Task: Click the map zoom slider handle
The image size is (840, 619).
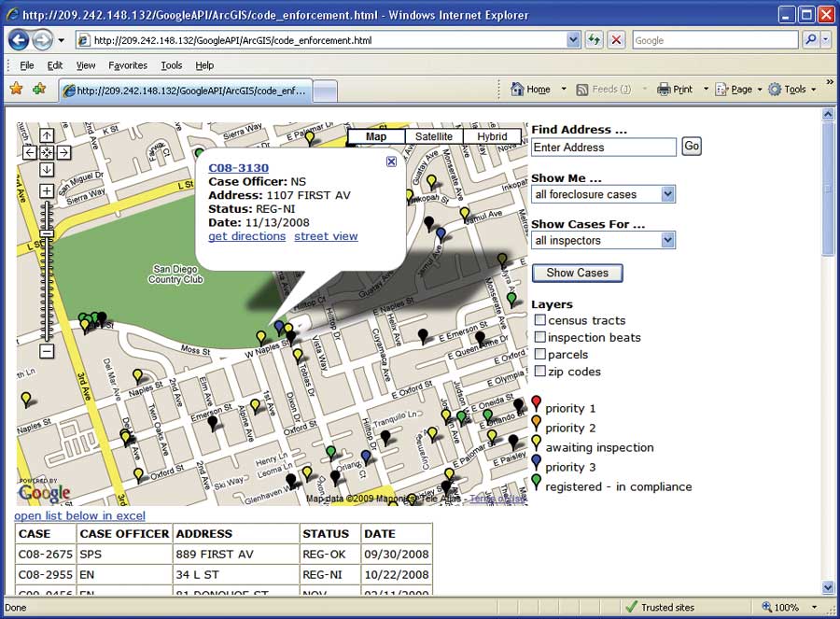Action: (48, 234)
